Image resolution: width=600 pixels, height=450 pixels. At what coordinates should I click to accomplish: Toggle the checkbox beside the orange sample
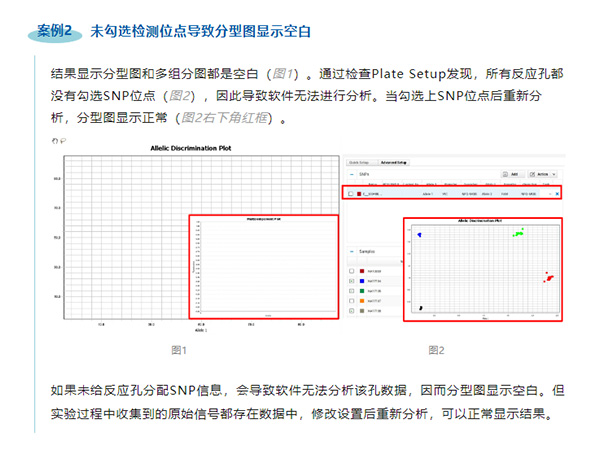tap(351, 299)
